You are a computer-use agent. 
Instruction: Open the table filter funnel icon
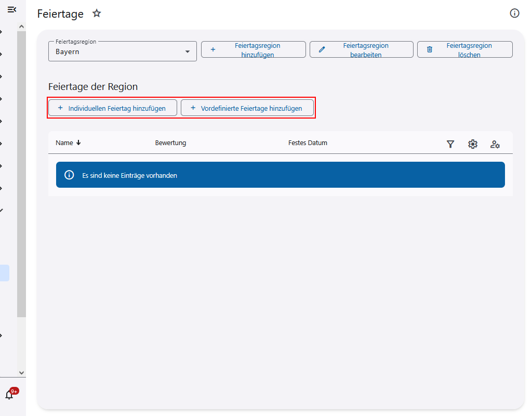point(450,144)
